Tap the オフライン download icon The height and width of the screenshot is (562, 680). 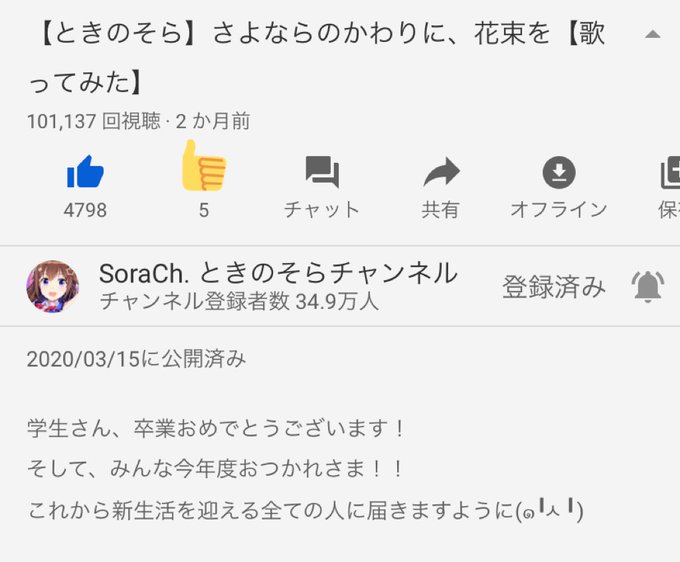click(x=559, y=172)
